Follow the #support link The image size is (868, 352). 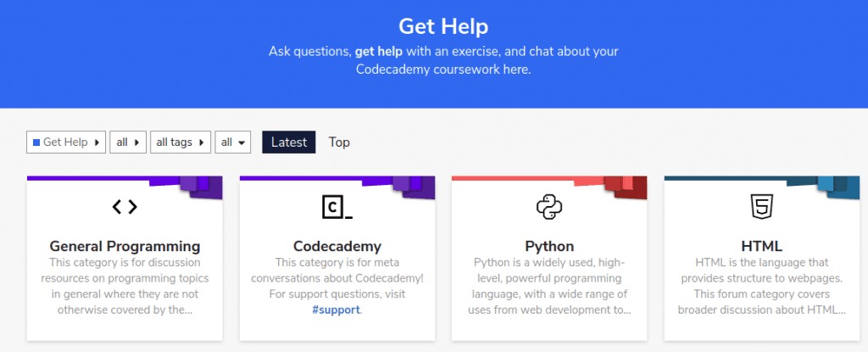(337, 310)
